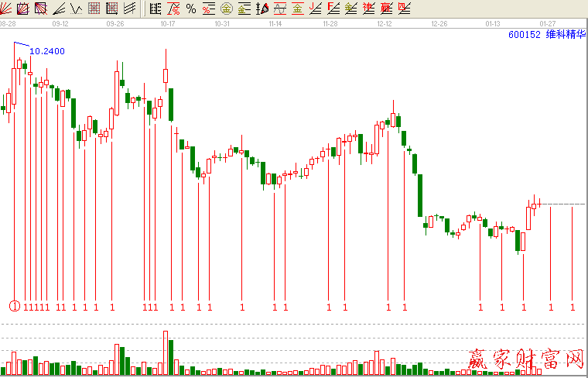Image resolution: width=588 pixels, height=378 pixels.
Task: Click the stock label 600152 维科精华
Action: pyautogui.click(x=547, y=35)
